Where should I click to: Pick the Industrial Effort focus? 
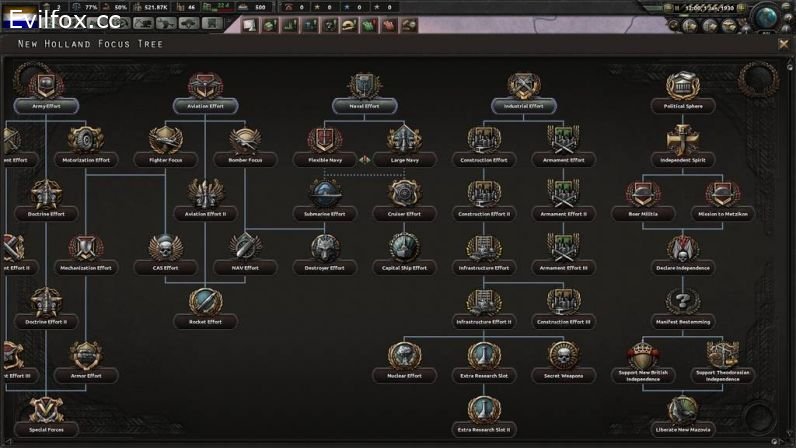pyautogui.click(x=523, y=90)
